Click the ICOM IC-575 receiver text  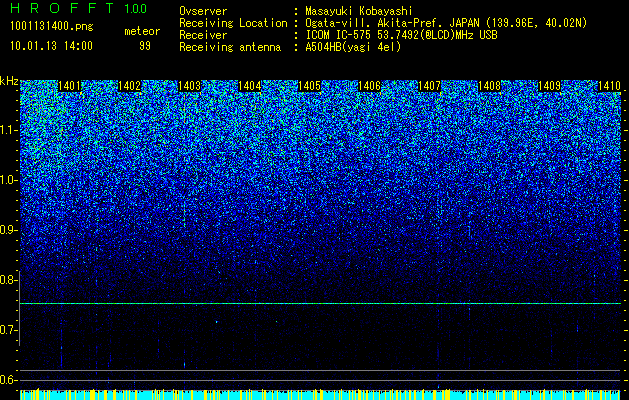point(401,35)
